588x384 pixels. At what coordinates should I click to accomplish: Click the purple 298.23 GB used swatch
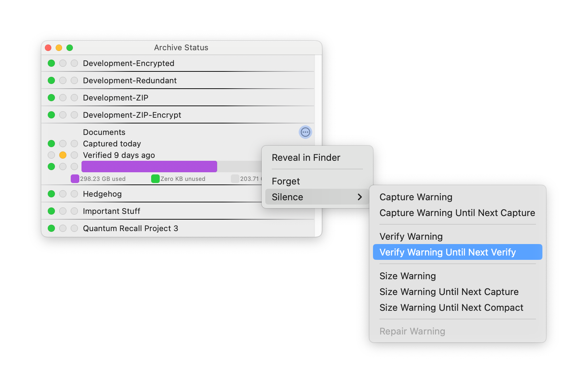75,179
